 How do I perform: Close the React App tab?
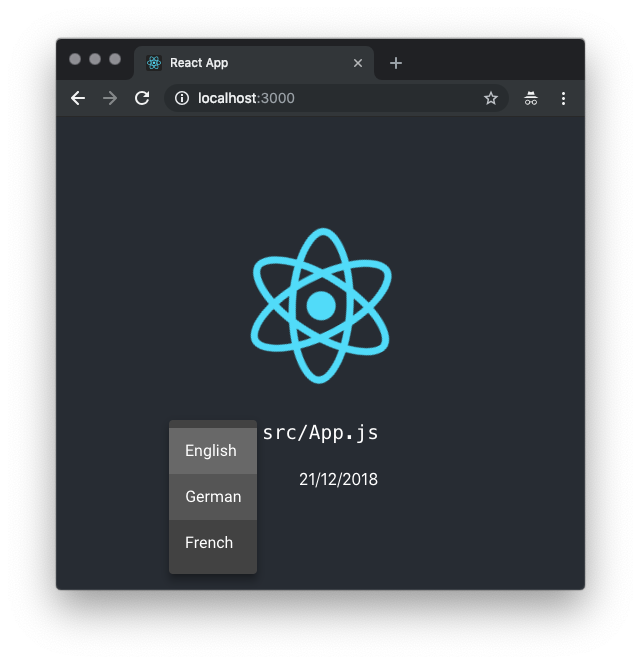(x=358, y=63)
